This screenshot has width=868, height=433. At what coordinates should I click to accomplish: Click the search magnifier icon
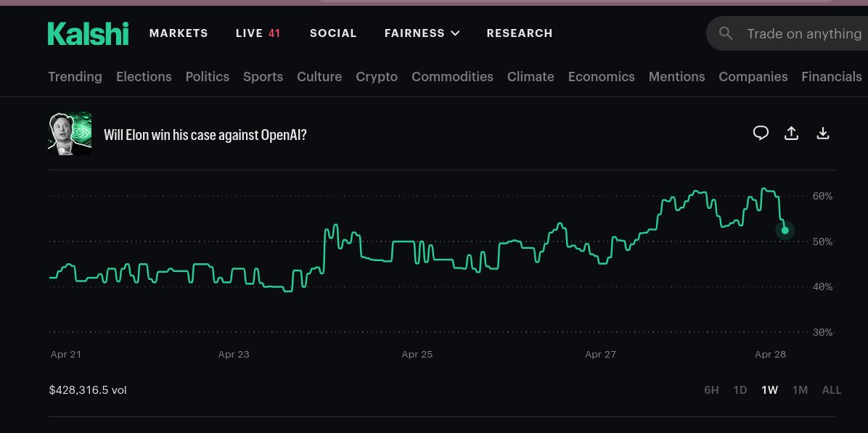(x=726, y=34)
